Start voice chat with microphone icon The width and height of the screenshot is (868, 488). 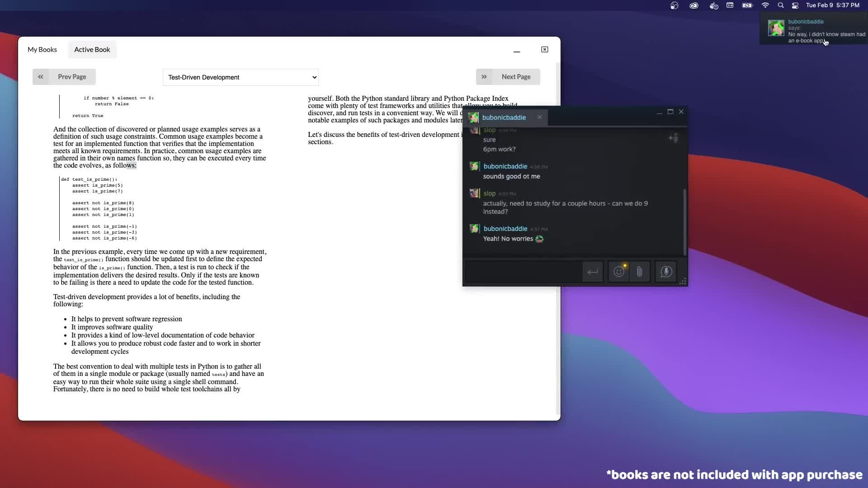coord(666,272)
